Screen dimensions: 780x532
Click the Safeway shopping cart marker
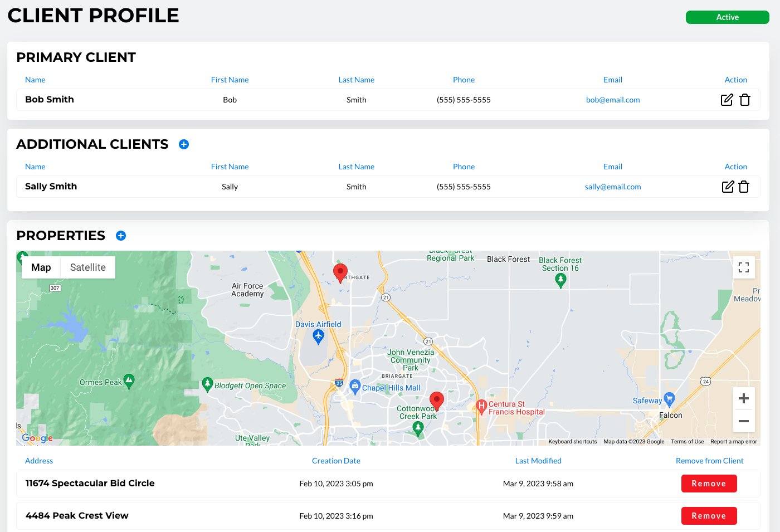(x=669, y=399)
